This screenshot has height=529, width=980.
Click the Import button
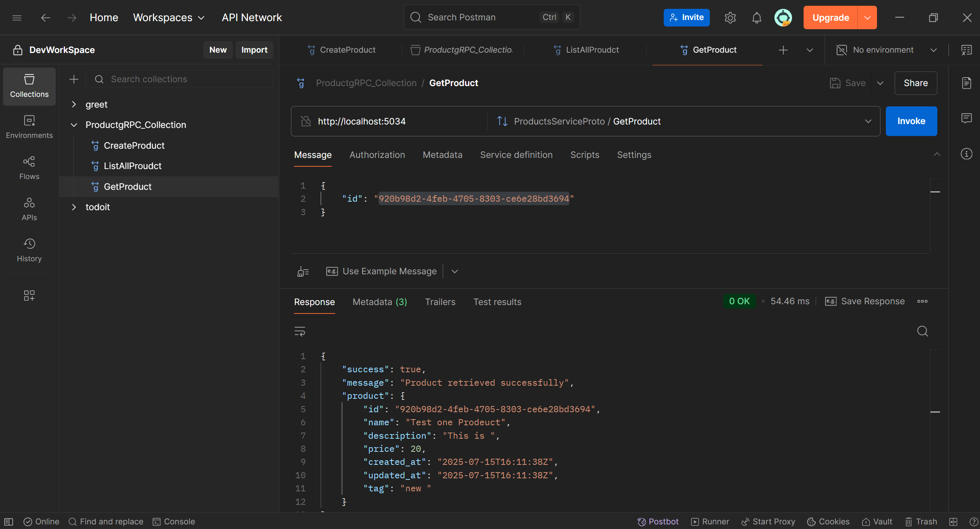tap(254, 50)
